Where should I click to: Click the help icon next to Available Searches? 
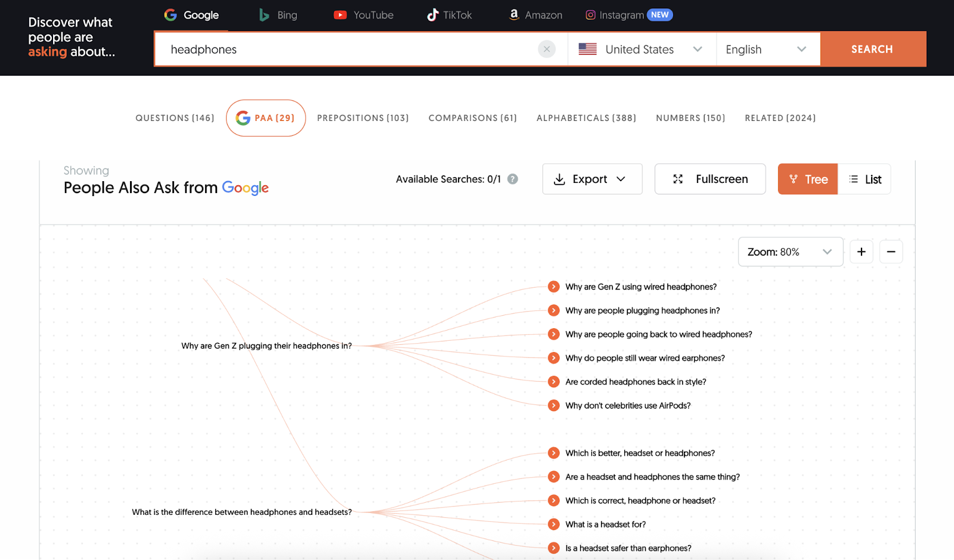click(x=512, y=179)
